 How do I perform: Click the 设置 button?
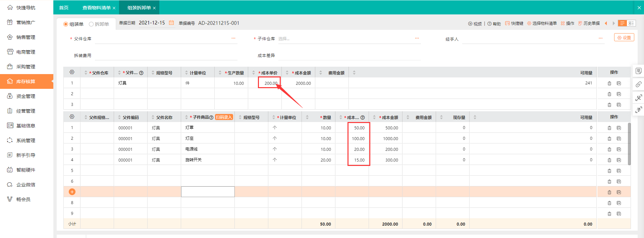(624, 38)
